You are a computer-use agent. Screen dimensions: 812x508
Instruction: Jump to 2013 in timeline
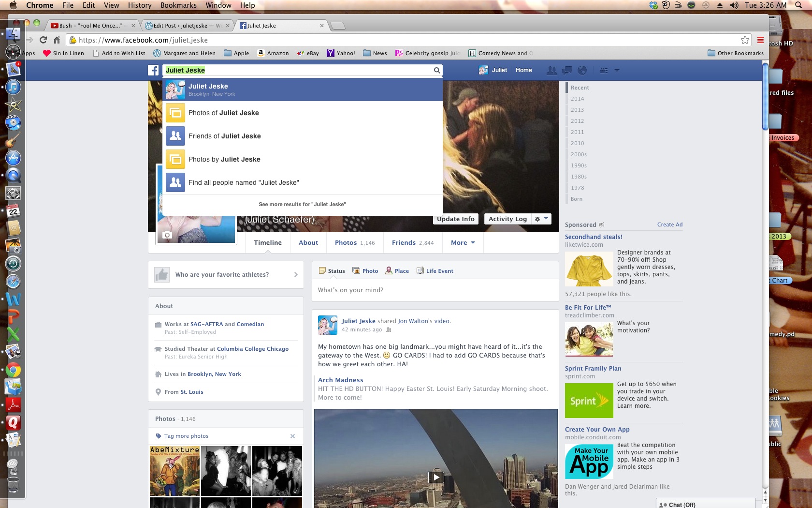click(577, 110)
